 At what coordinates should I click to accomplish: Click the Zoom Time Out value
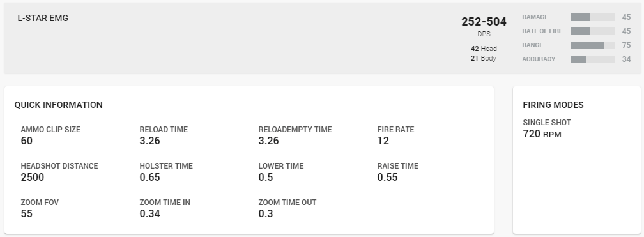pyautogui.click(x=266, y=213)
